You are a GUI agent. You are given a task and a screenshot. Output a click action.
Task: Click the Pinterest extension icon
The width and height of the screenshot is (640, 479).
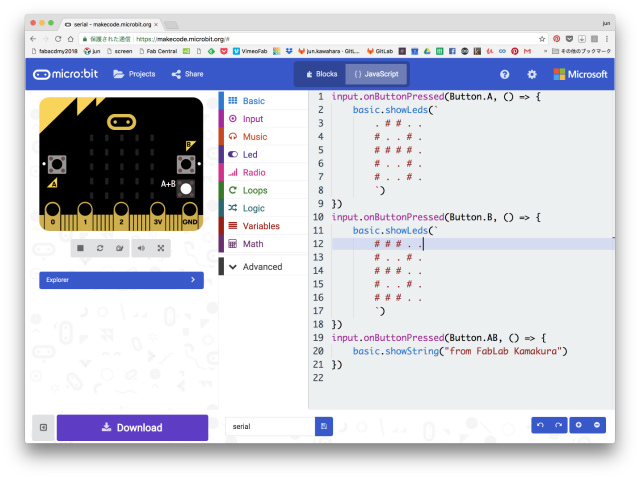coord(556,39)
